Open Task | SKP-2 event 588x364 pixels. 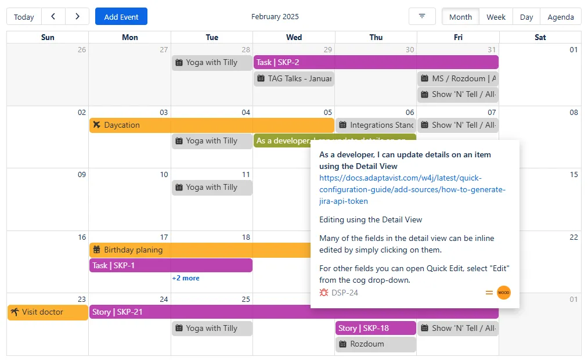pyautogui.click(x=376, y=62)
